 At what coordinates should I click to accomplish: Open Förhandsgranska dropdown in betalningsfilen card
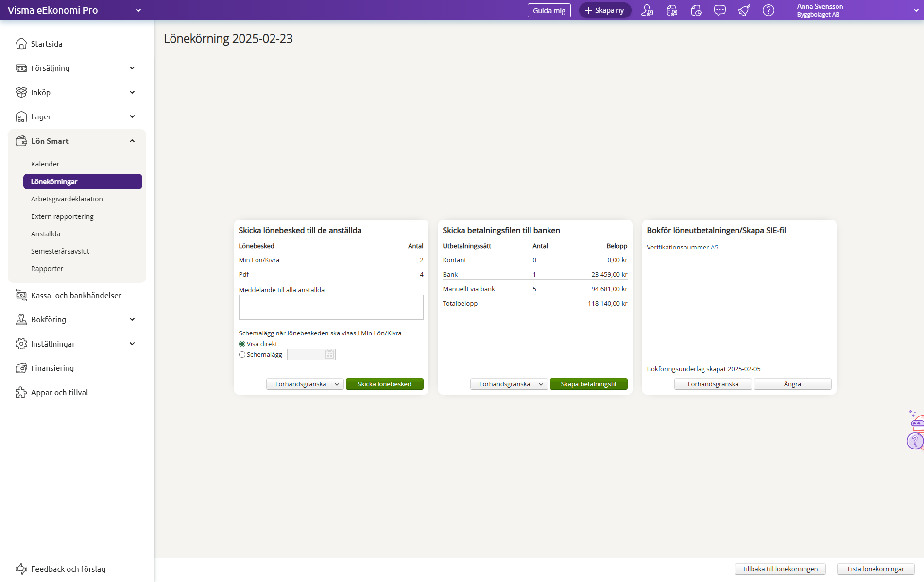[509, 384]
